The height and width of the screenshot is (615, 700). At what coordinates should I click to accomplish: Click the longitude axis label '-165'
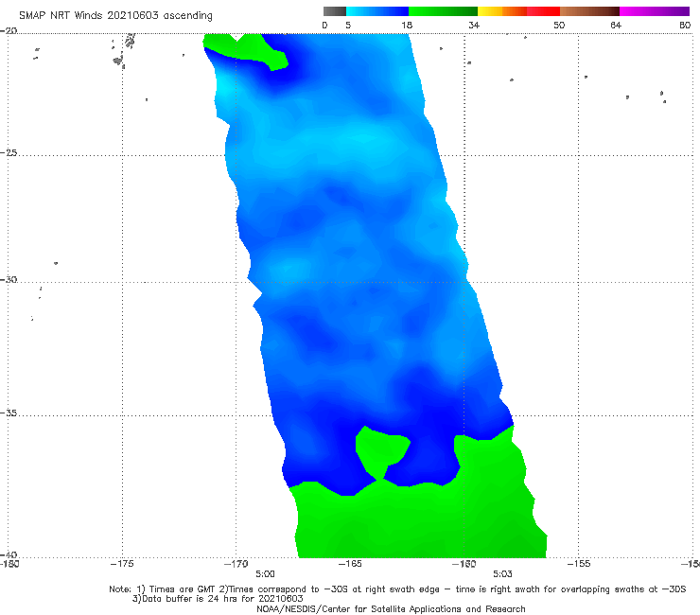(350, 564)
